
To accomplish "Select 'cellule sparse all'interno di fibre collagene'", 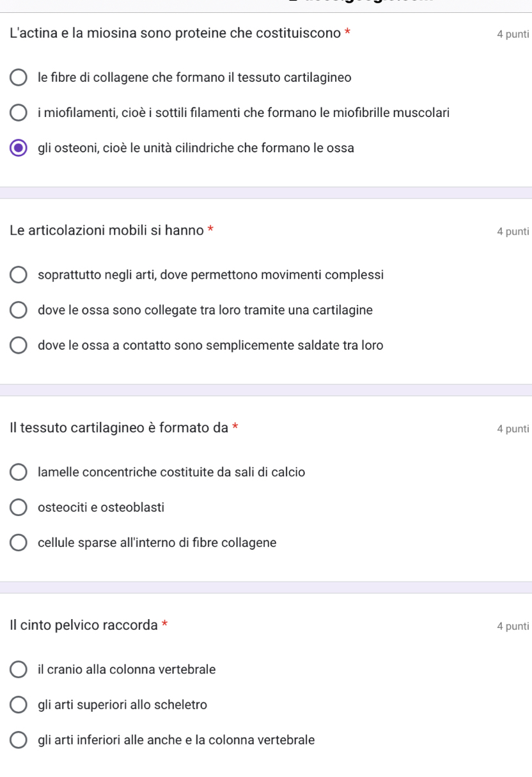I will pyautogui.click(x=19, y=544).
